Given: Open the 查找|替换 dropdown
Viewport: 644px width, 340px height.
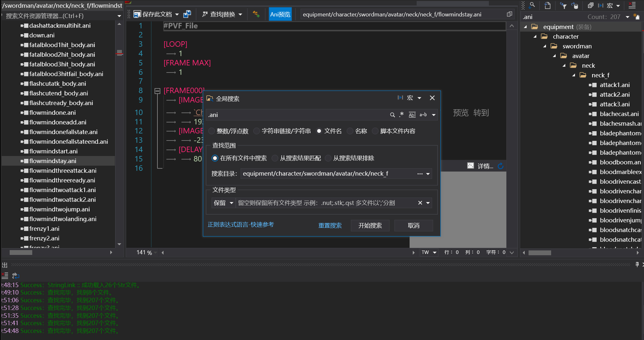Looking at the screenshot, I should click(x=240, y=14).
